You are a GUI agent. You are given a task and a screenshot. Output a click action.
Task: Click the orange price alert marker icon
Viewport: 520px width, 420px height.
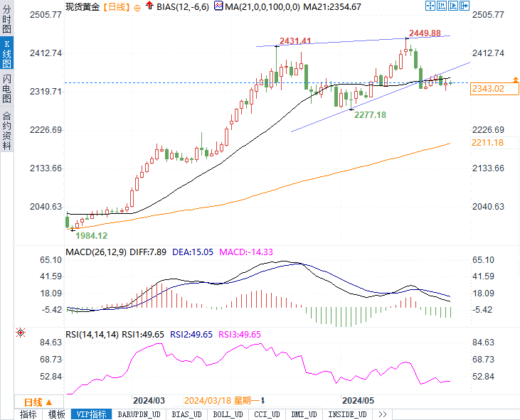(x=515, y=78)
